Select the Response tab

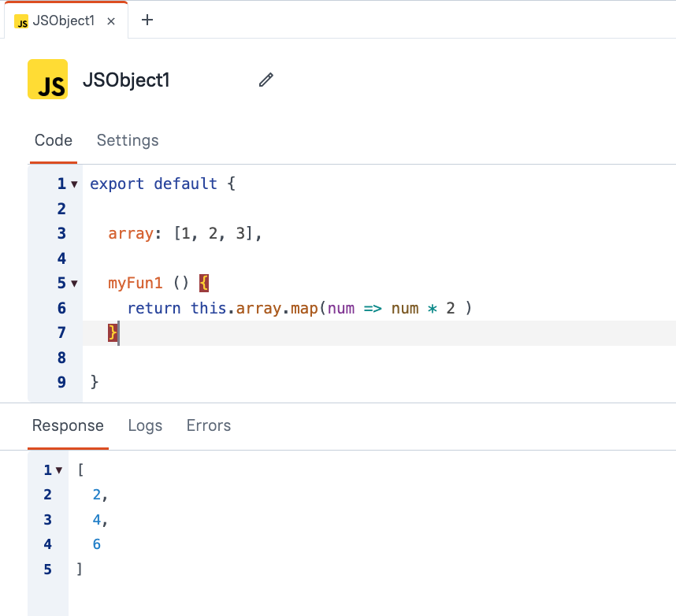[x=68, y=425]
